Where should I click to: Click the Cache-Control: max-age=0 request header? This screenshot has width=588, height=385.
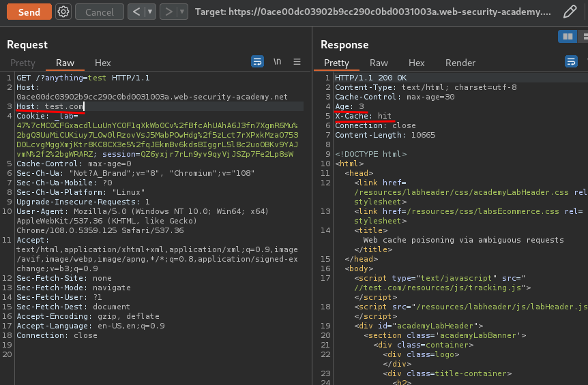point(74,164)
